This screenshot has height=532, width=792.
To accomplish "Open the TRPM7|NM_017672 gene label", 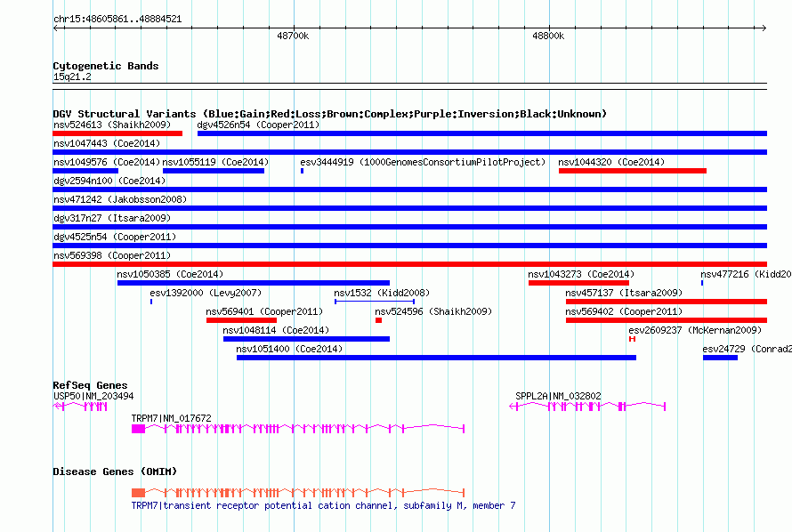I will [x=171, y=418].
